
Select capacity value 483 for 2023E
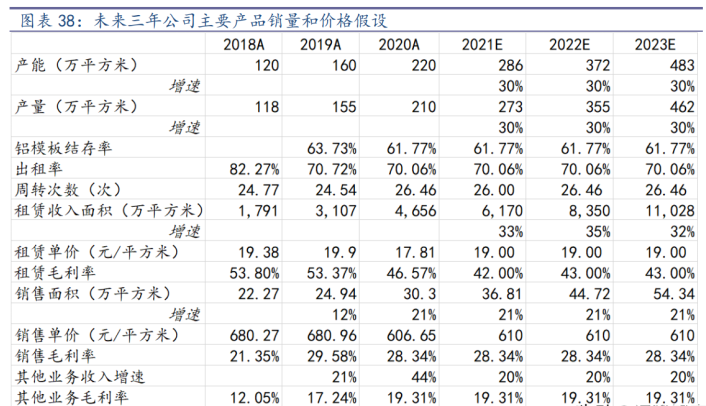[x=682, y=65]
